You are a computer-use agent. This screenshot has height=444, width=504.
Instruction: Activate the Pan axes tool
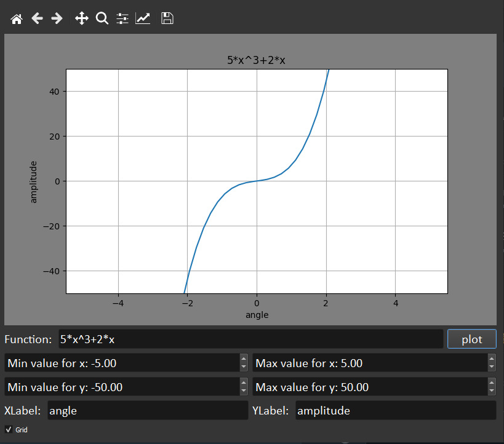tap(82, 18)
